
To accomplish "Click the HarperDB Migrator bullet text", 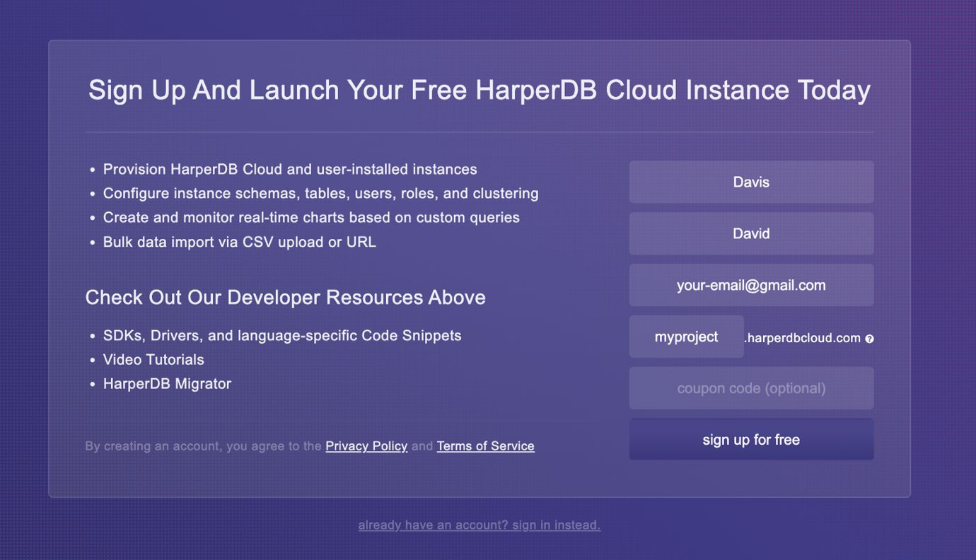I will [x=167, y=384].
